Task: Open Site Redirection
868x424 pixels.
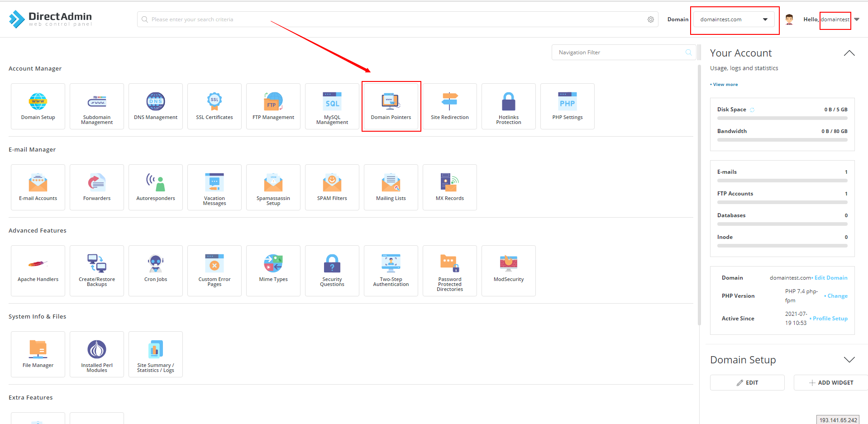Action: (x=450, y=106)
